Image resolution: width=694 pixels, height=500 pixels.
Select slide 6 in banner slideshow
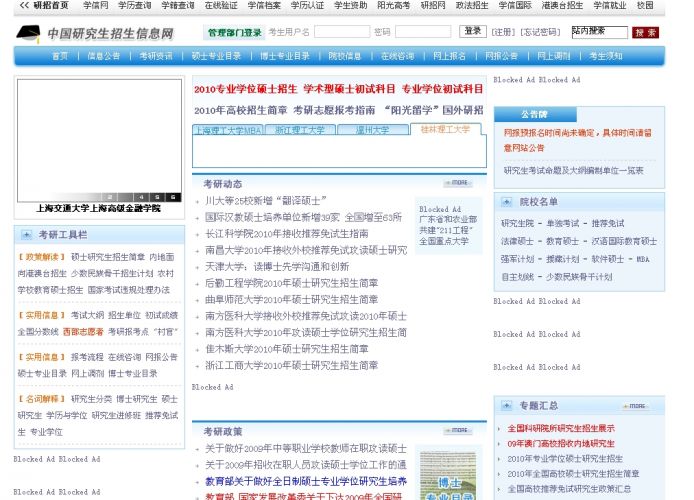coord(173,197)
